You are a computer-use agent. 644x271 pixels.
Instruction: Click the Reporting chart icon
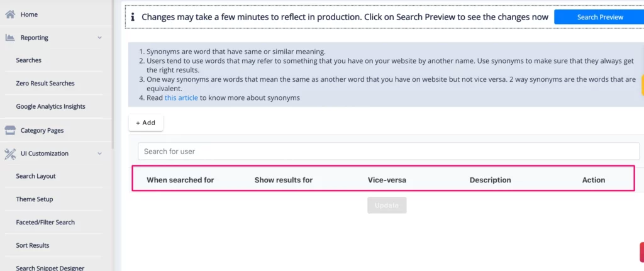coord(10,38)
